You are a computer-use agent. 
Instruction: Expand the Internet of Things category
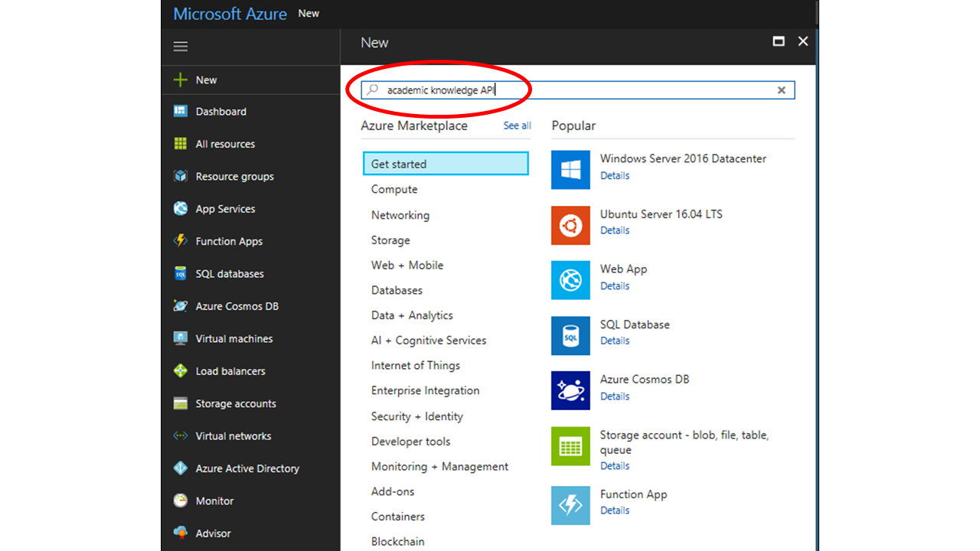pos(416,365)
